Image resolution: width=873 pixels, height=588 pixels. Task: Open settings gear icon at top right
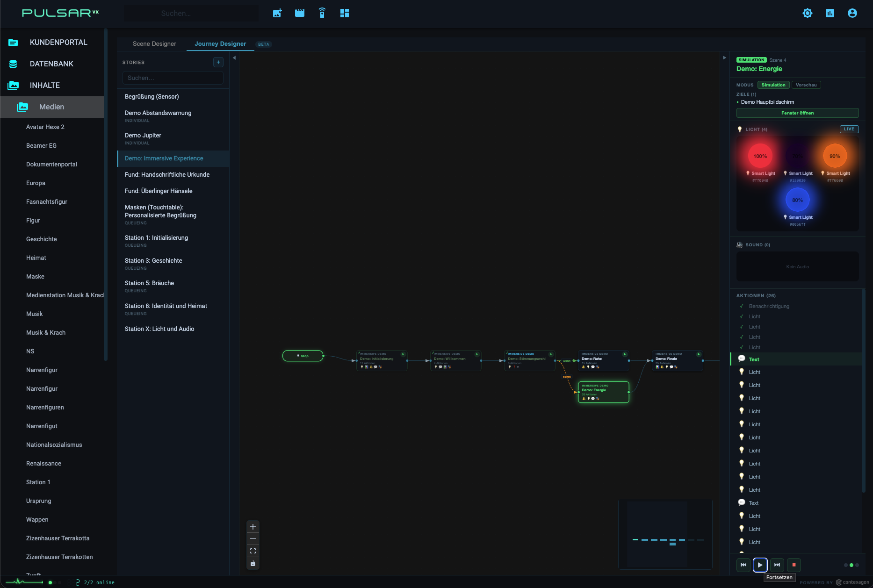[808, 13]
